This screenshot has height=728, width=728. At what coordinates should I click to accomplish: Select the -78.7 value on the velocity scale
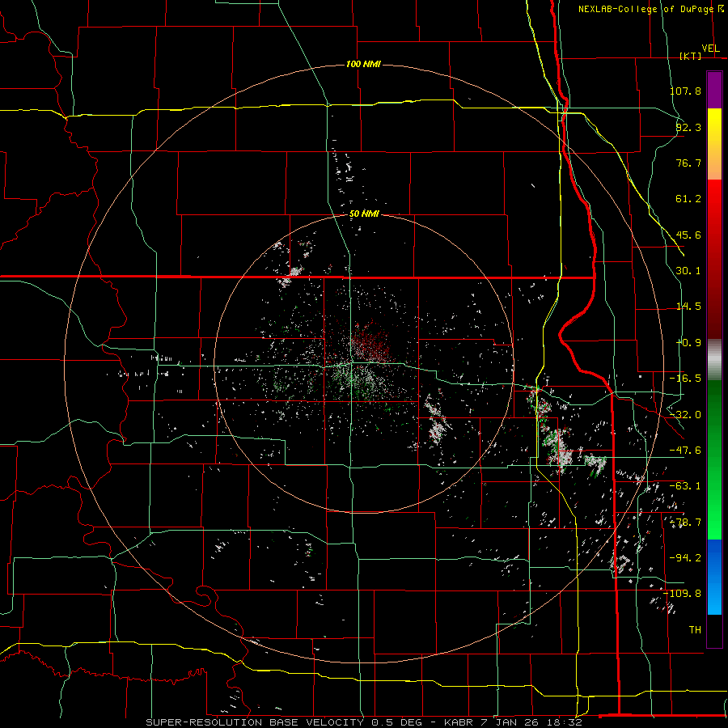(x=685, y=523)
